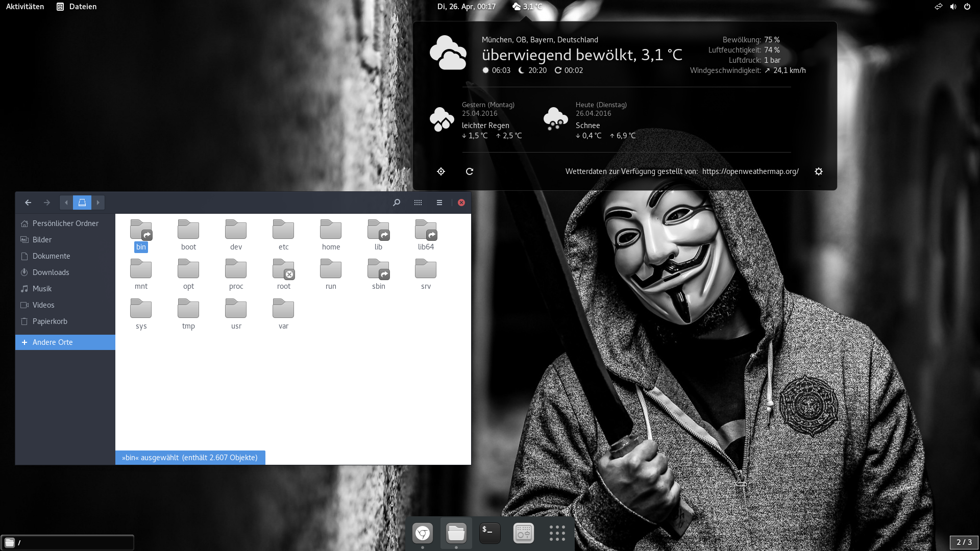
Task: Click Aktivitäten in top bar
Action: click(25, 7)
